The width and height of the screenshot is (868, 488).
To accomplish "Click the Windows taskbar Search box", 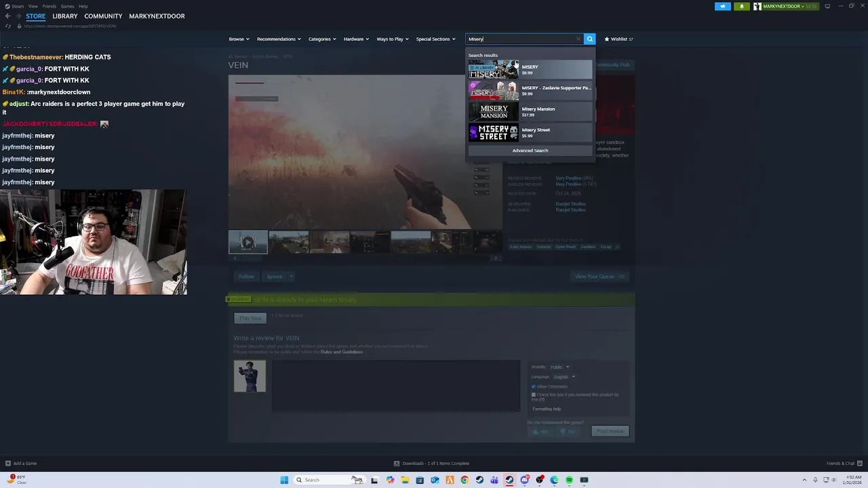I will (329, 480).
